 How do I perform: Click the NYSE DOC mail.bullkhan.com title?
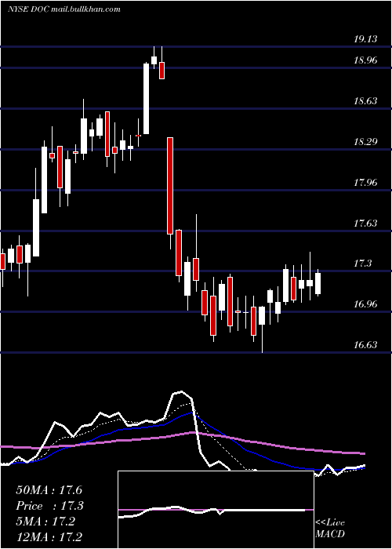[x=64, y=9]
